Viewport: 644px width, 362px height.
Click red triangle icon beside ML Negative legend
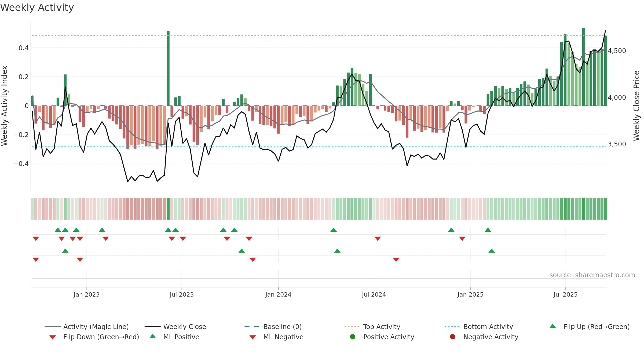tap(253, 337)
